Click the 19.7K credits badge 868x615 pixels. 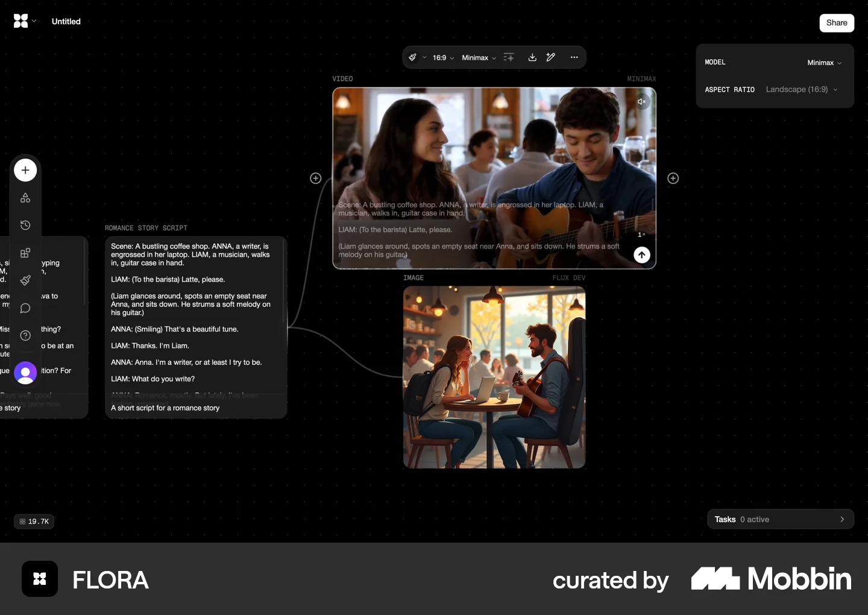[x=34, y=522]
